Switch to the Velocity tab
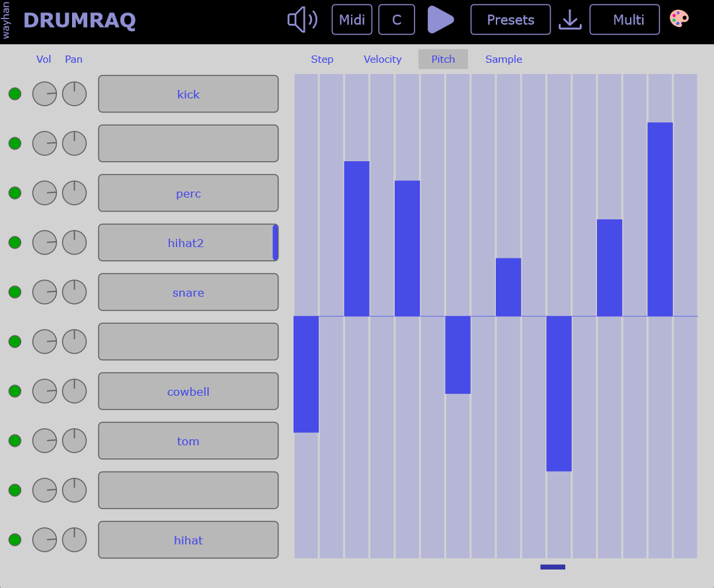Viewport: 714px width, 588px height. tap(383, 59)
